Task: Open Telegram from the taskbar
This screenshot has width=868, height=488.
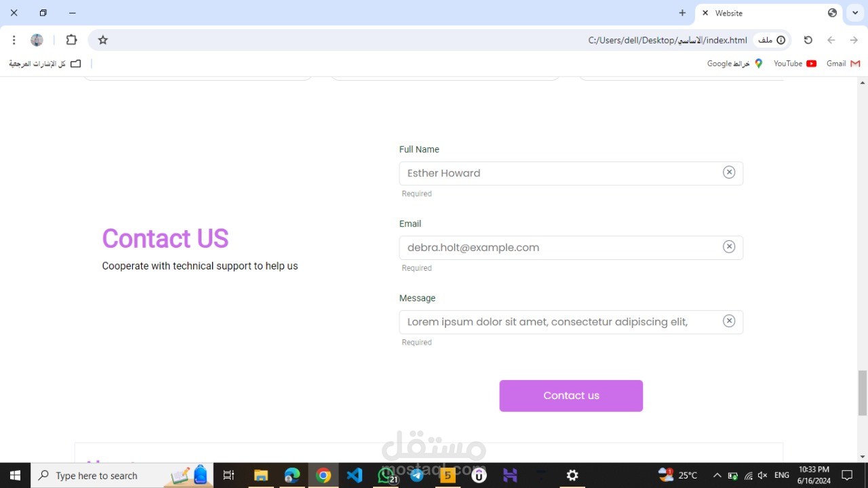Action: (417, 475)
